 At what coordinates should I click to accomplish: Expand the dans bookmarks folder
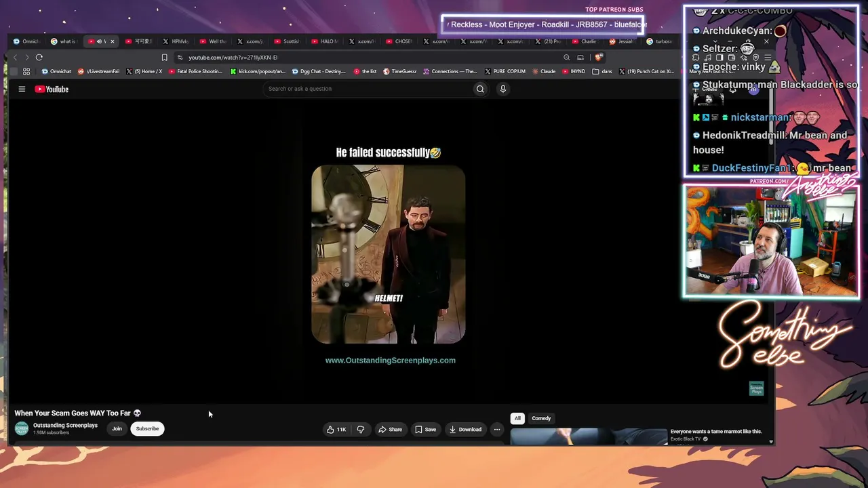click(602, 71)
